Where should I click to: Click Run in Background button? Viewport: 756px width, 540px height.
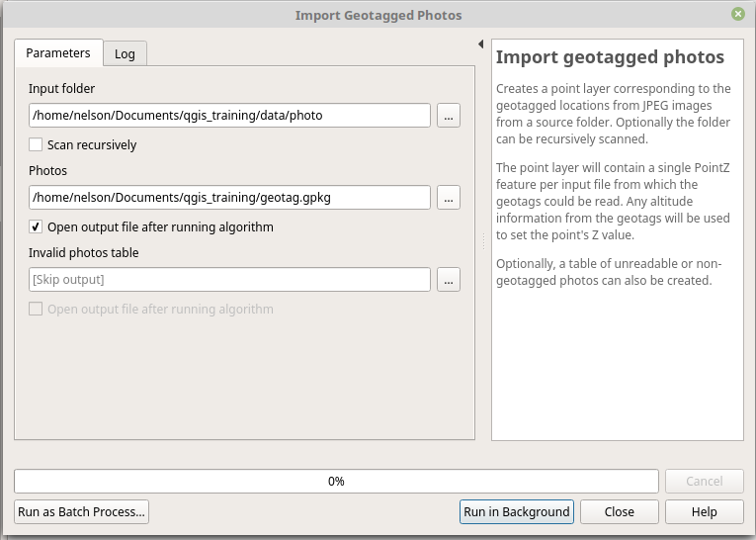[x=517, y=511]
